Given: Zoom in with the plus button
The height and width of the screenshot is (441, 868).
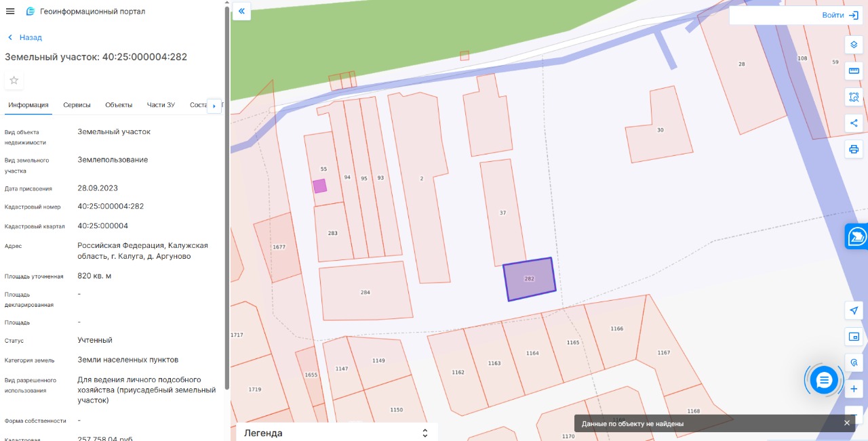Looking at the screenshot, I should [x=854, y=390].
